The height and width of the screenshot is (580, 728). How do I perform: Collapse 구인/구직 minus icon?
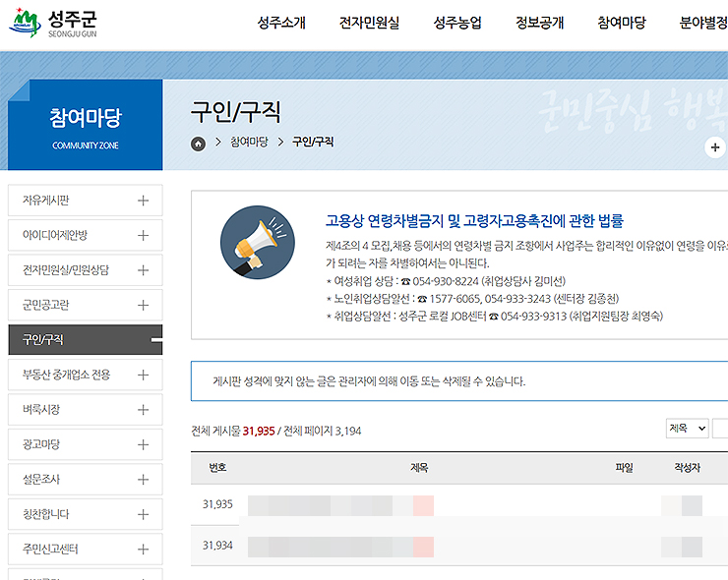(157, 340)
